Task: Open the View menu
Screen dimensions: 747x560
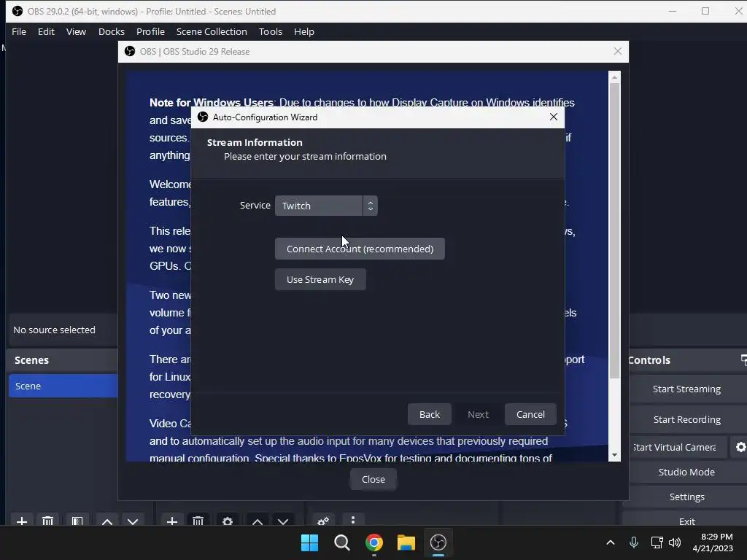Action: (76, 32)
